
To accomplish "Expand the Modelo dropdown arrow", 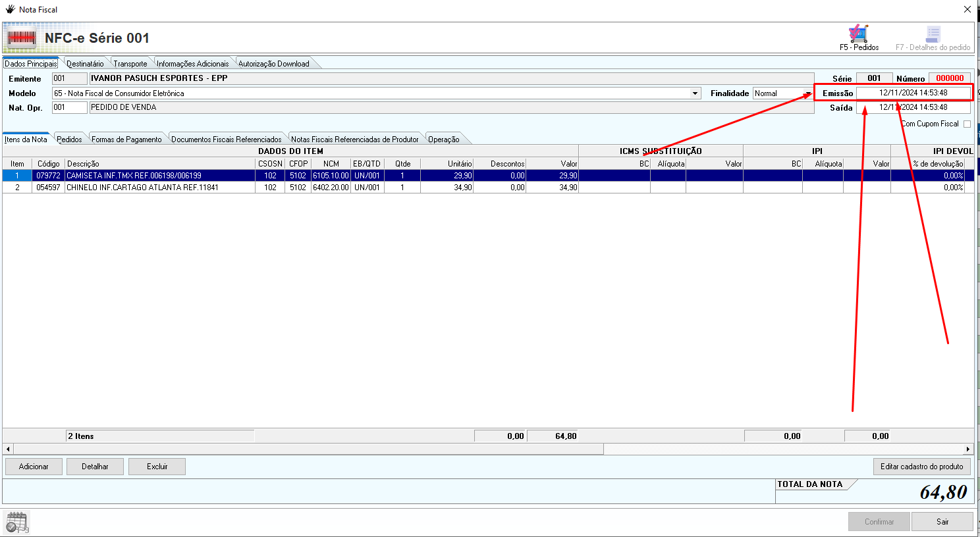I will click(695, 93).
